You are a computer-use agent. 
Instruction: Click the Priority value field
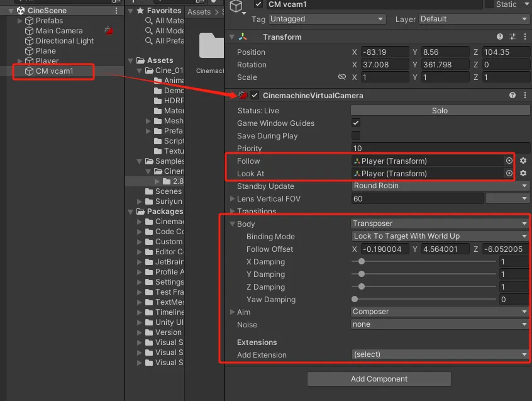click(440, 148)
